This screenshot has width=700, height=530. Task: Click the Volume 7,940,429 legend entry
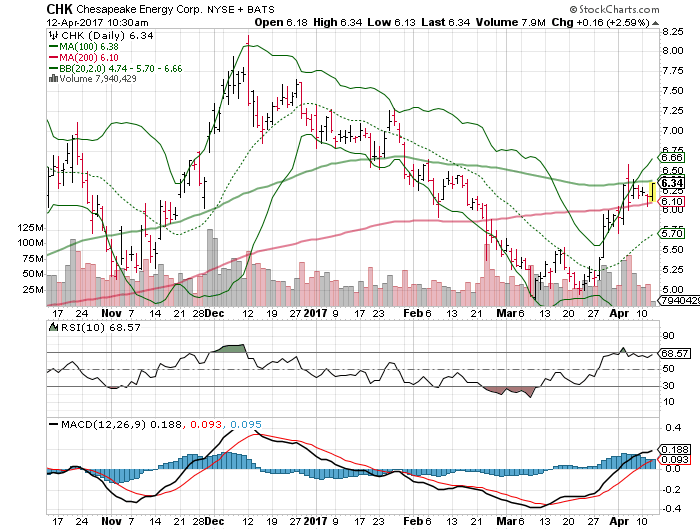98,79
